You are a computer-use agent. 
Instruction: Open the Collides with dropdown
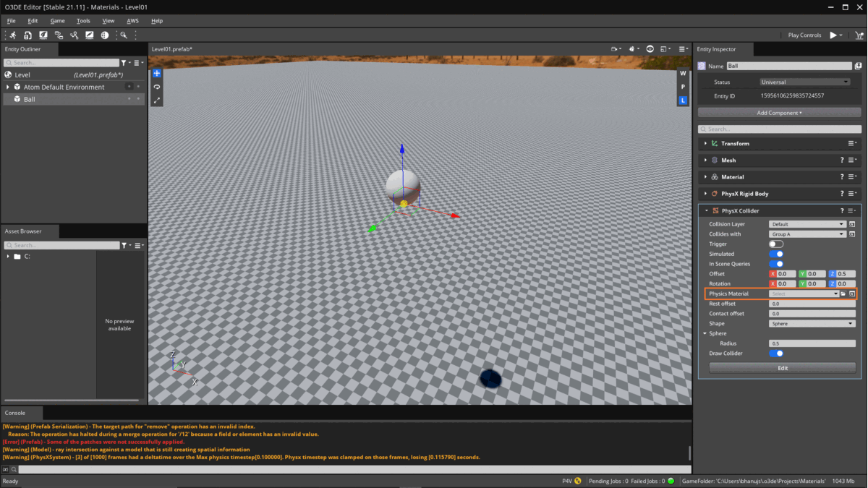tap(807, 234)
